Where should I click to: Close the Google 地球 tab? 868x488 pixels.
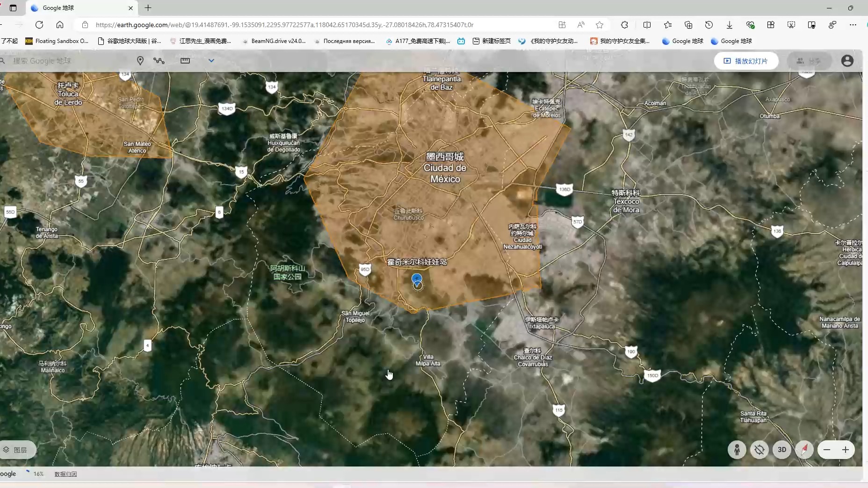[x=130, y=8]
